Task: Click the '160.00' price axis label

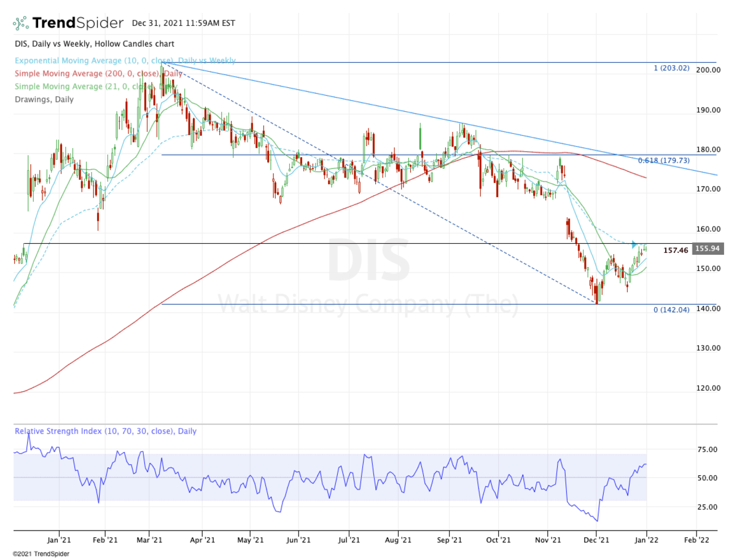Action: pos(708,229)
